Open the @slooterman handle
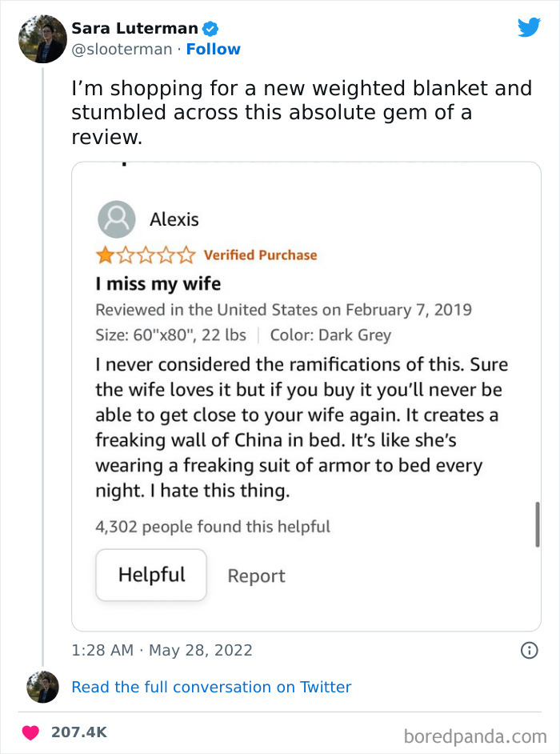Image resolution: width=560 pixels, height=754 pixels. pyautogui.click(x=121, y=50)
